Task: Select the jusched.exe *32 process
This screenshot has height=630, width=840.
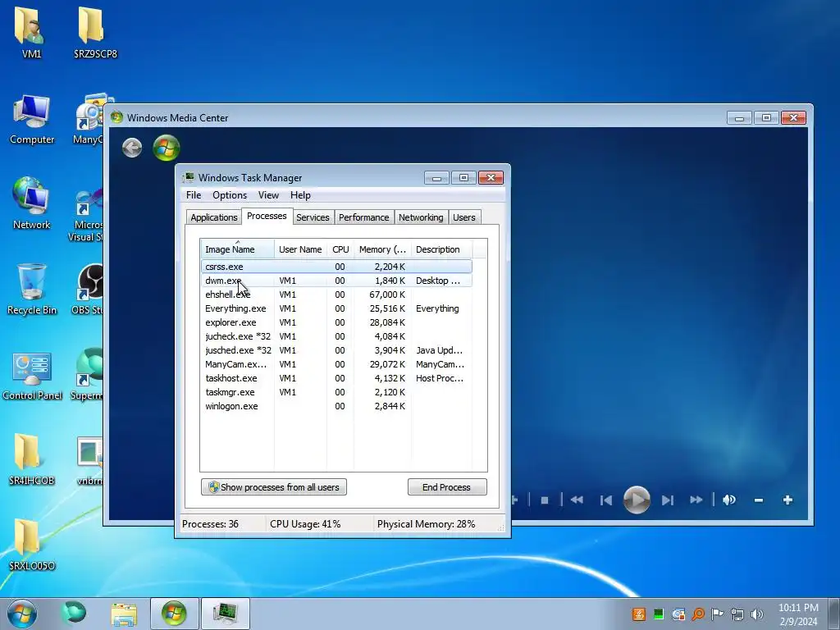Action: (336, 349)
